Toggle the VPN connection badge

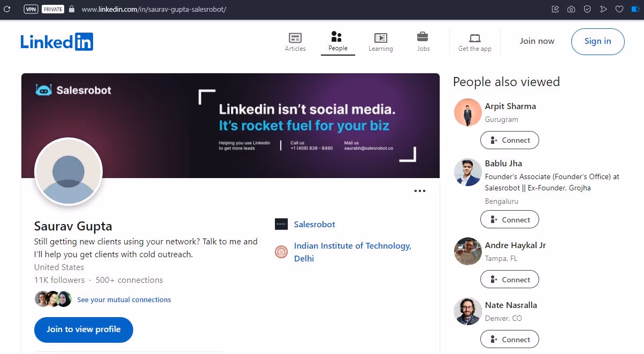pyautogui.click(x=30, y=9)
